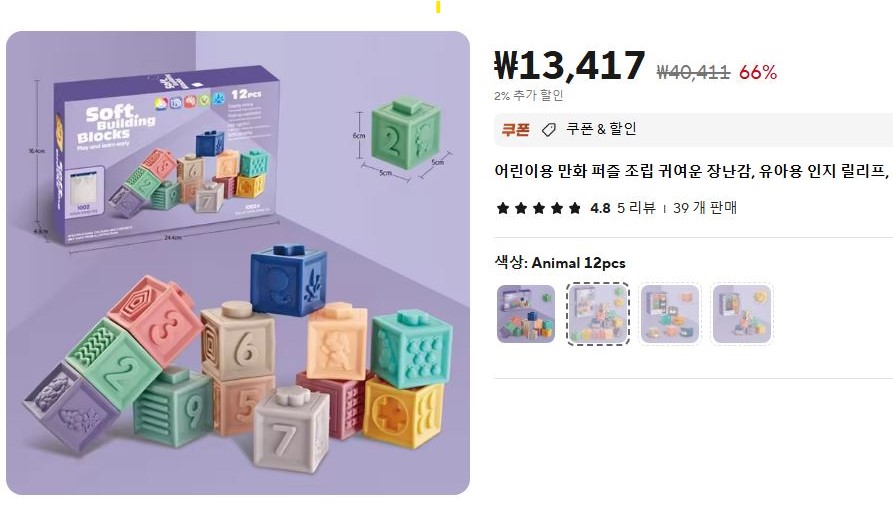
Task: Choose the third color variant thumbnail
Action: [669, 314]
